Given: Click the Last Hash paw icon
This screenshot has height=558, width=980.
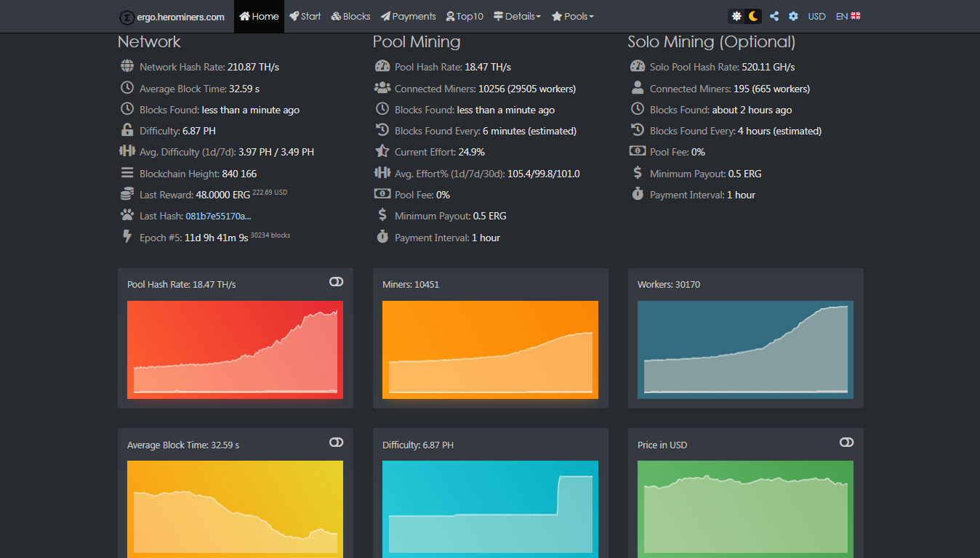Looking at the screenshot, I should pos(127,216).
